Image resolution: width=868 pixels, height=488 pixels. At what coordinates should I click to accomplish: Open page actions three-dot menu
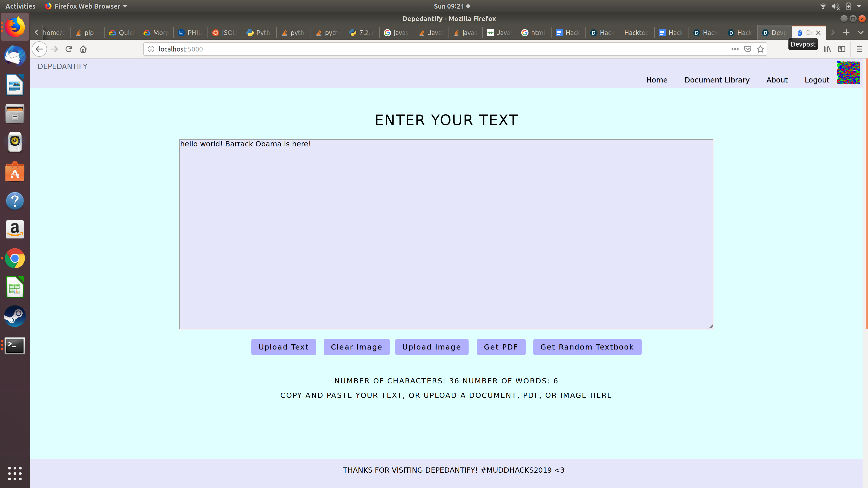tap(735, 49)
